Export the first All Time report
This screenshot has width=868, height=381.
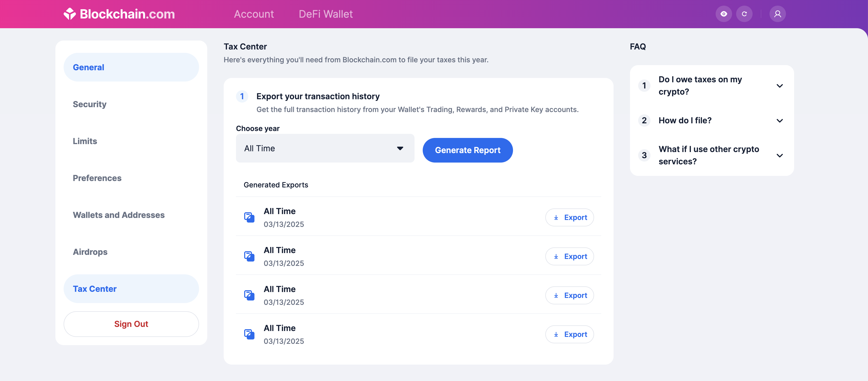coord(569,217)
